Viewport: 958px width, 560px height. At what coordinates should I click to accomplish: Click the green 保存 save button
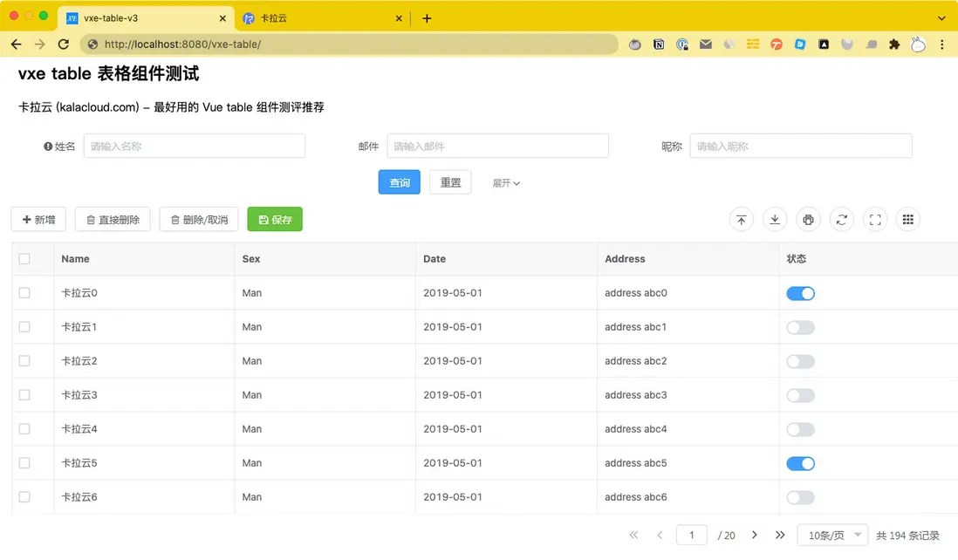(275, 219)
